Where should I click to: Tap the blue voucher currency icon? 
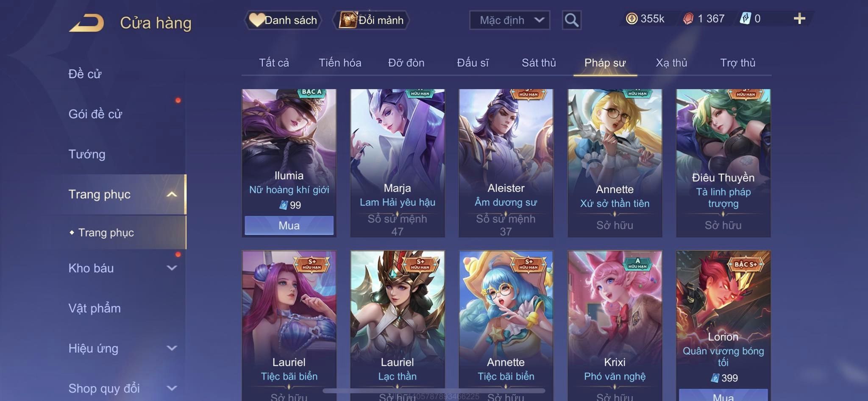coord(745,19)
